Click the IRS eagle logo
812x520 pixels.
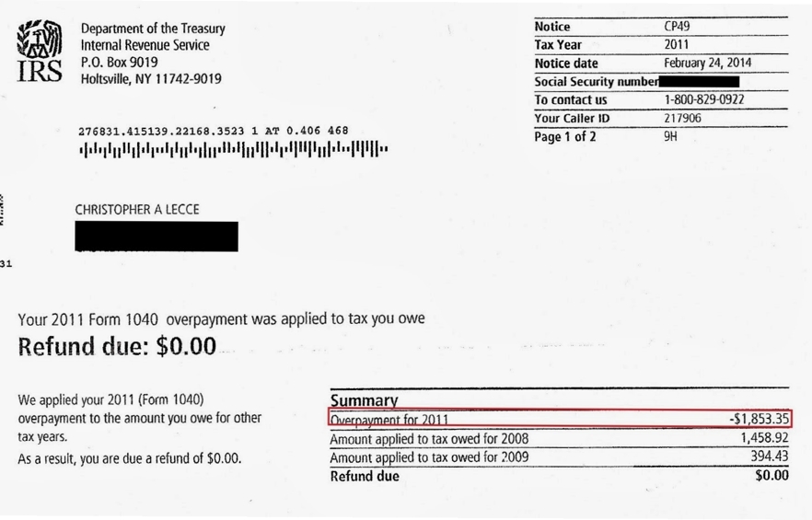coord(40,52)
